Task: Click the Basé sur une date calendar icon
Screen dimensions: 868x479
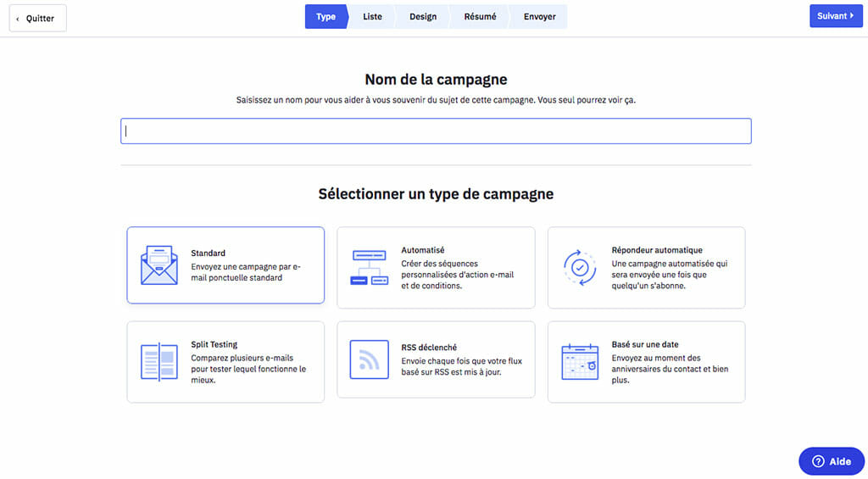Action: pos(580,362)
